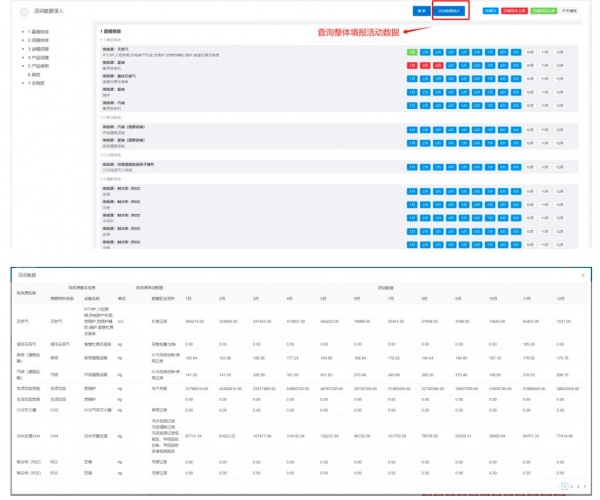Select tree item 6 其他

[34, 75]
